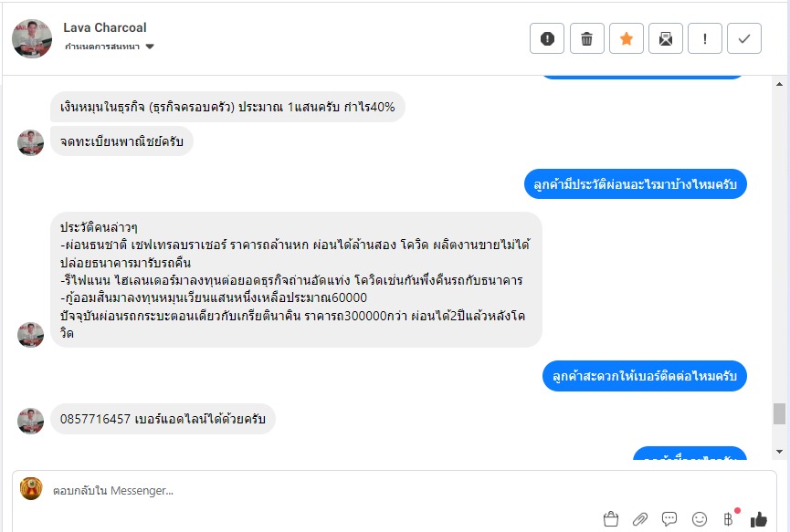
Task: Type in the Messenger reply field
Action: 320,490
